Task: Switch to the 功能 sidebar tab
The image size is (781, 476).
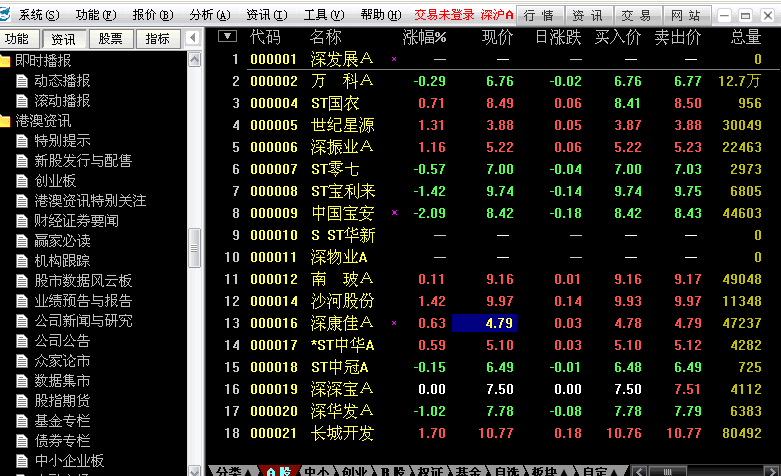Action: coord(17,38)
